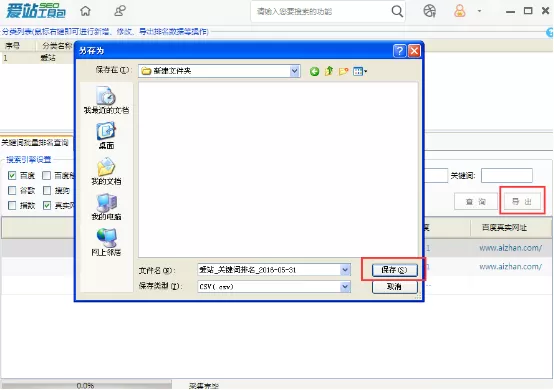The width and height of the screenshot is (554, 390).
Task: Click the 保存(S) save button
Action: point(394,270)
